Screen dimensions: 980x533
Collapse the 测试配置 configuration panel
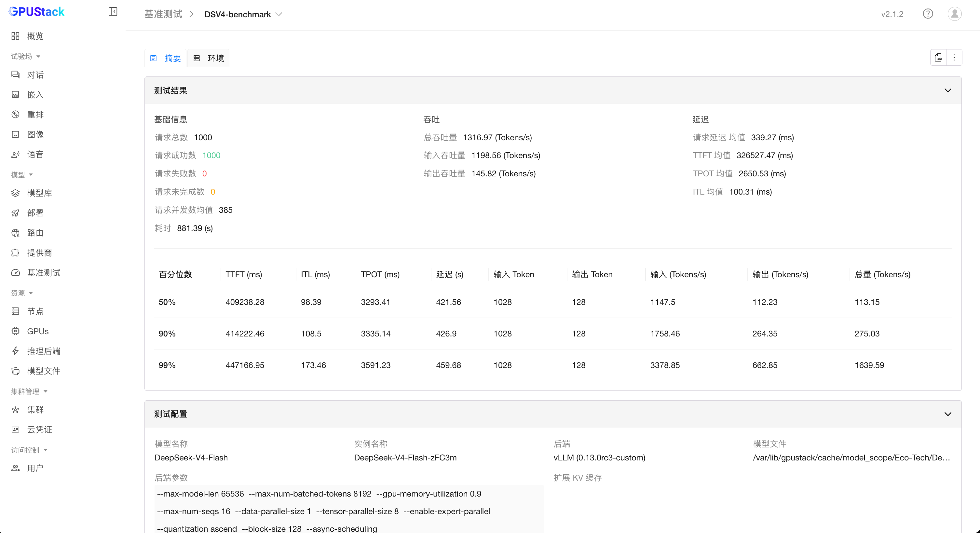948,414
